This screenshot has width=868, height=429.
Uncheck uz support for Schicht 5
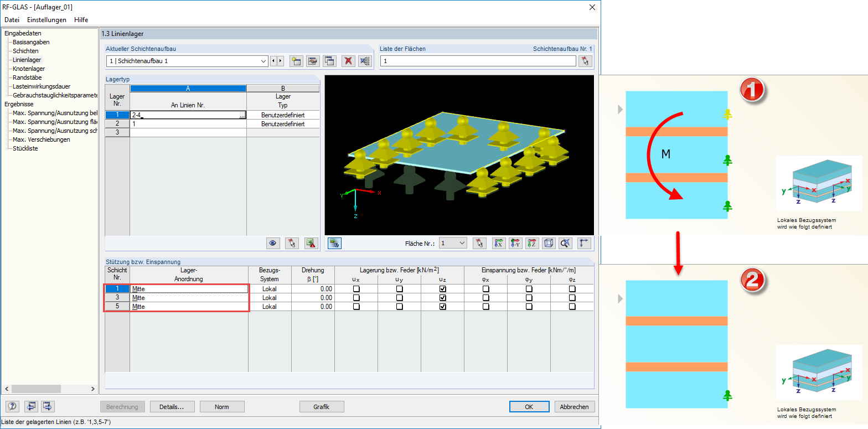[442, 307]
